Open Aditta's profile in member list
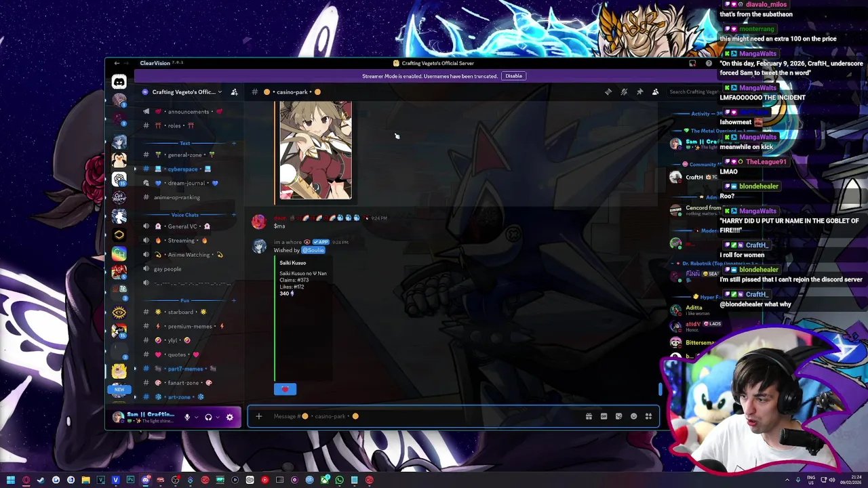 [x=693, y=310]
